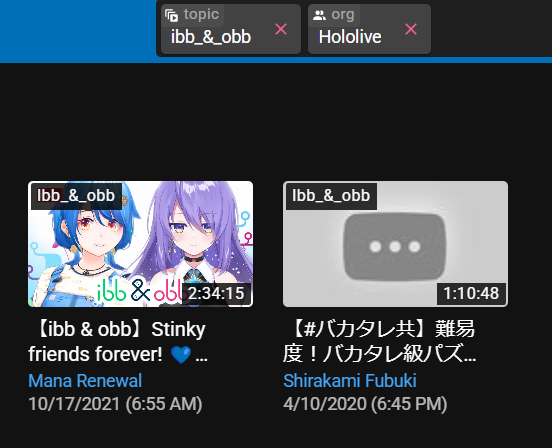Image resolution: width=552 pixels, height=448 pixels.
Task: Open Mana Renewal channel link
Action: click(85, 381)
